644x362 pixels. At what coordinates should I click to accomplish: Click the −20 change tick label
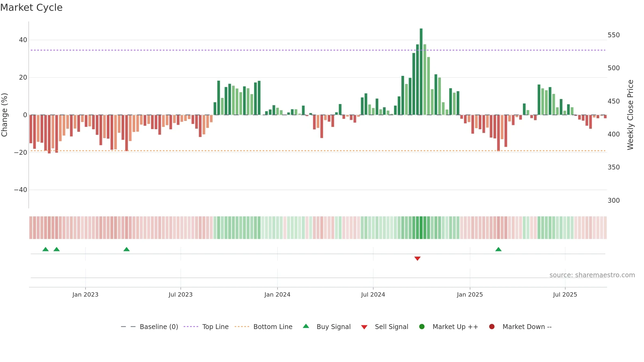click(x=21, y=153)
